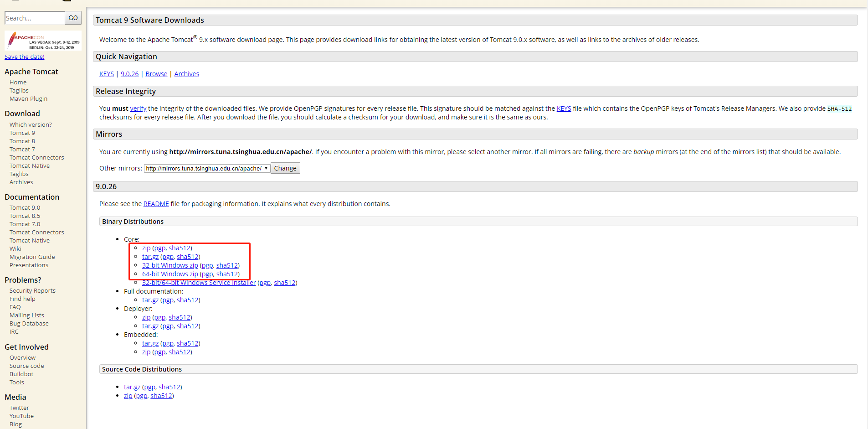Viewport: 868px width, 429px height.
Task: Download the Deployer zip
Action: pyautogui.click(x=146, y=317)
